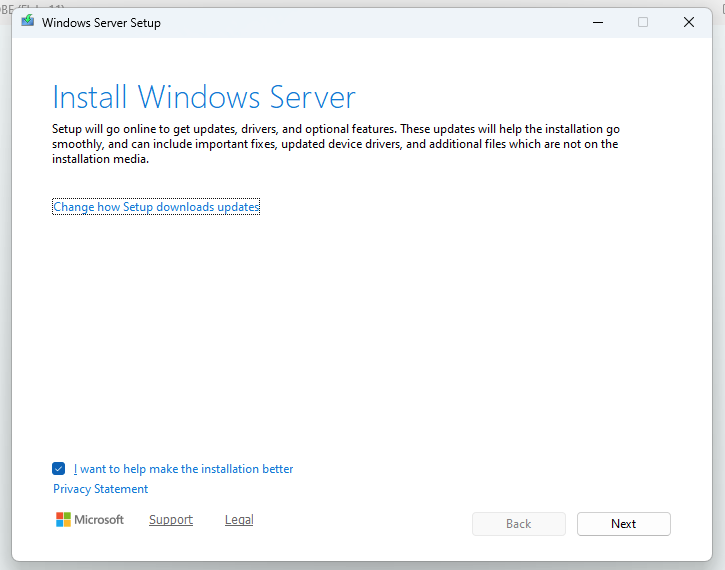Screen dimensions: 725x570
Task: Open the Legal link
Action: coord(239,520)
